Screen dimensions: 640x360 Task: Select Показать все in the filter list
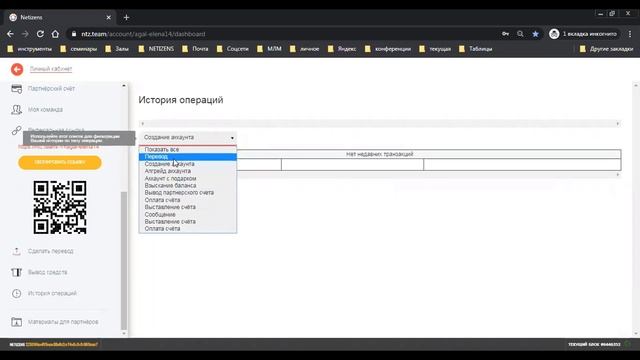coord(188,149)
